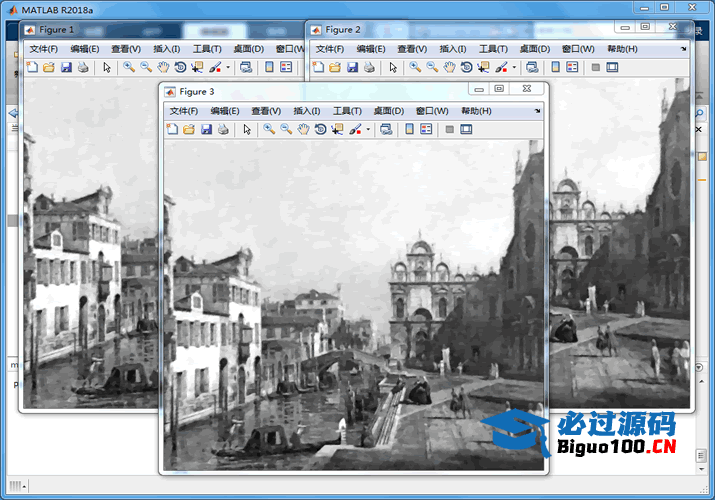Enable Pan hand tool in Figure 1
715x500 pixels.
click(163, 67)
